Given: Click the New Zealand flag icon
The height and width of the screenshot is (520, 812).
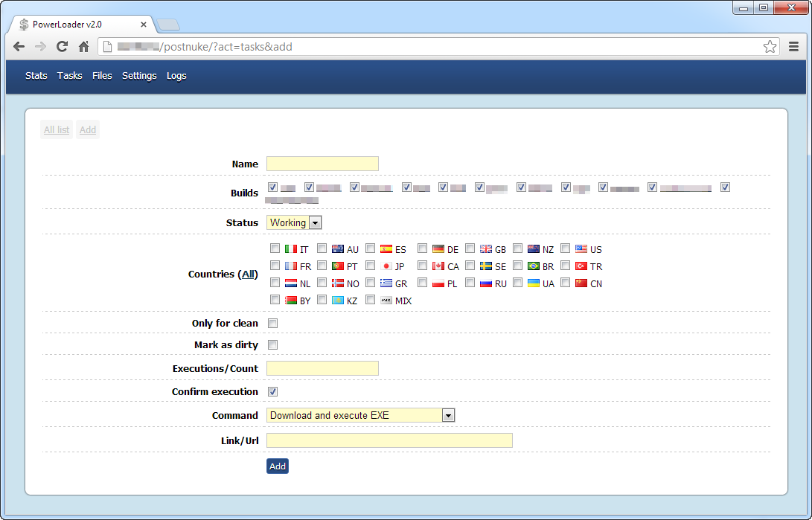Looking at the screenshot, I should tap(534, 249).
